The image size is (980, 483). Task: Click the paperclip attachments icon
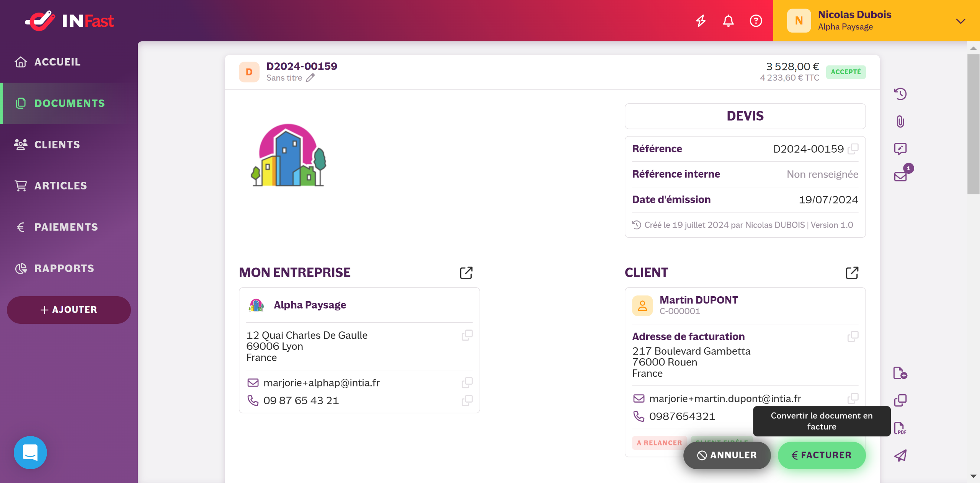(900, 122)
